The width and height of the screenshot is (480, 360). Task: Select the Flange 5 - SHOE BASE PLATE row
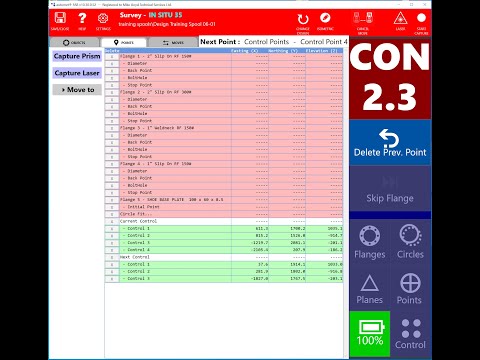click(x=224, y=200)
